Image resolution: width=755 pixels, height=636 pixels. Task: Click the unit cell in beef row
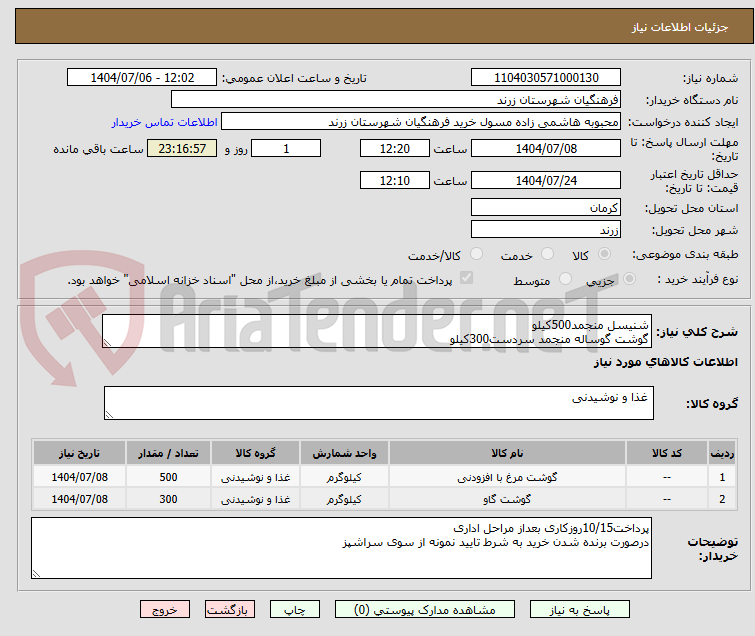344,499
